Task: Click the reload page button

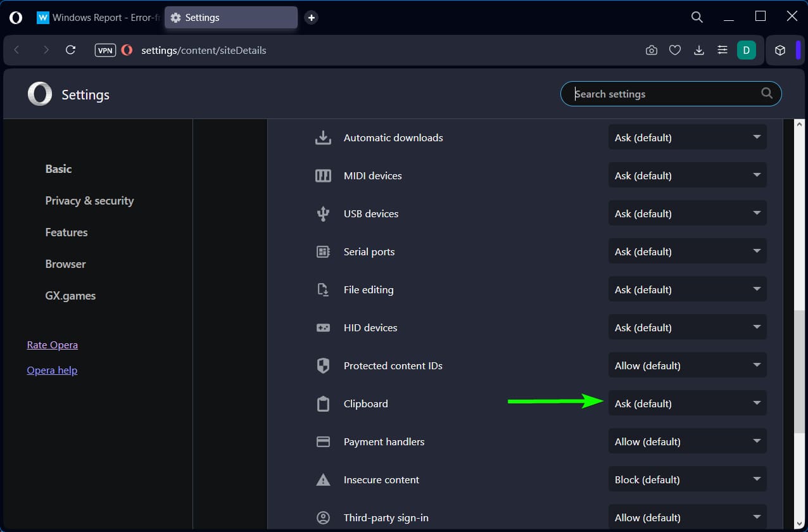Action: (71, 50)
